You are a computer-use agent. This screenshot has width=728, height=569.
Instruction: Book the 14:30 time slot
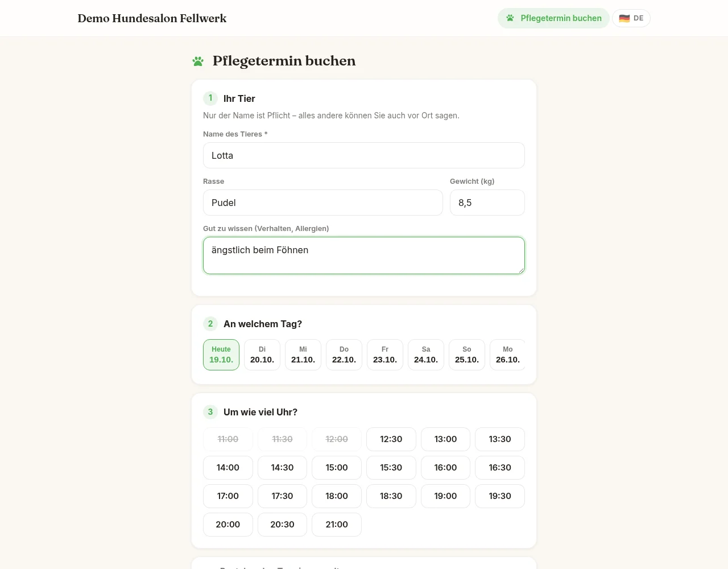(x=283, y=468)
